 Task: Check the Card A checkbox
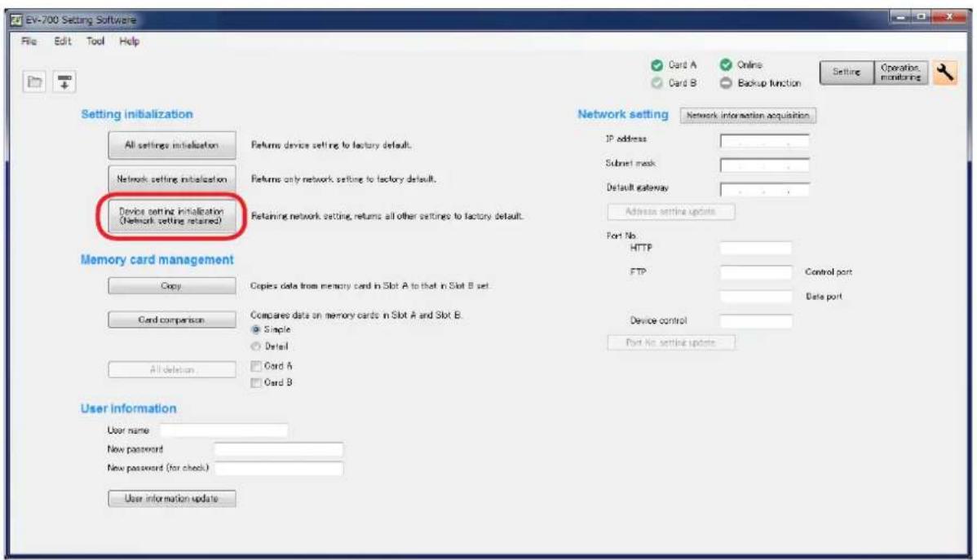pyautogui.click(x=255, y=366)
